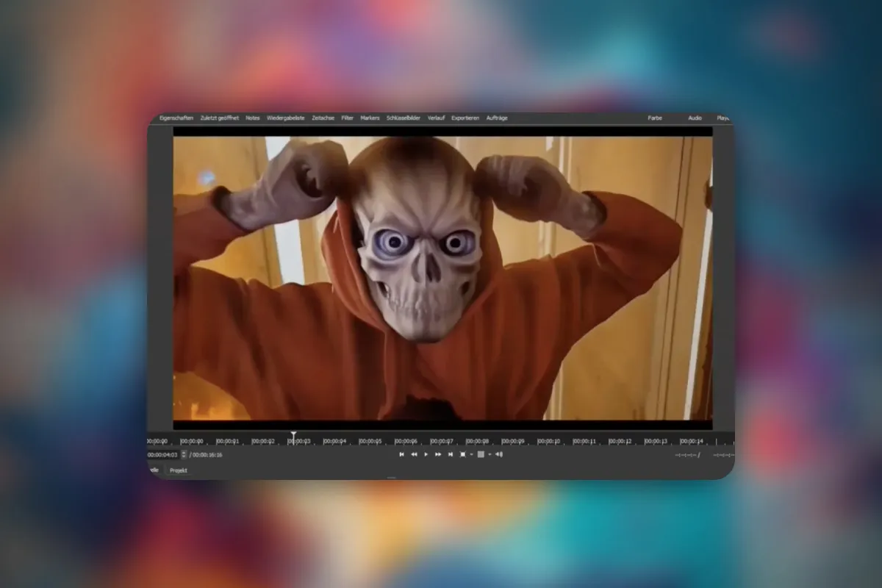Click the white playhead marker
Screen dimensions: 882x588
[293, 438]
